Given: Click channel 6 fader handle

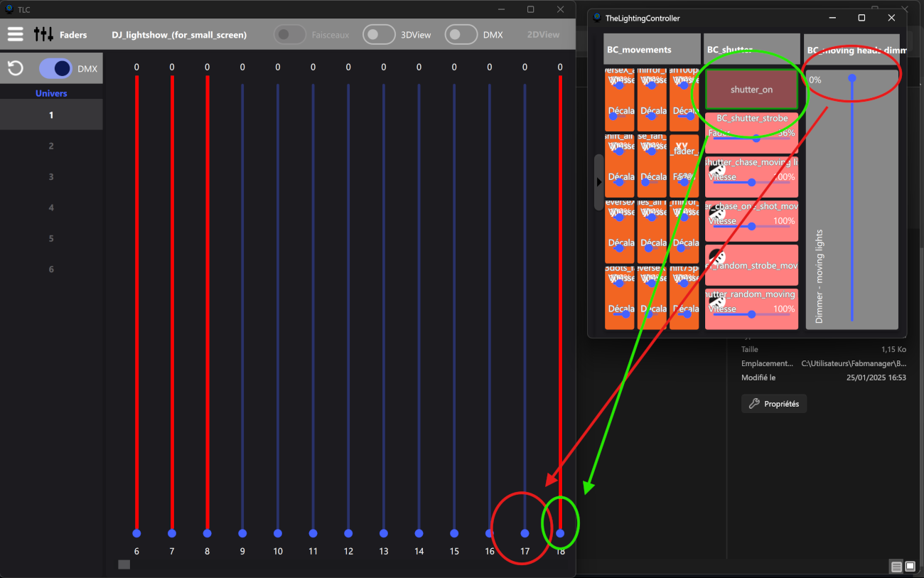Looking at the screenshot, I should coord(136,533).
